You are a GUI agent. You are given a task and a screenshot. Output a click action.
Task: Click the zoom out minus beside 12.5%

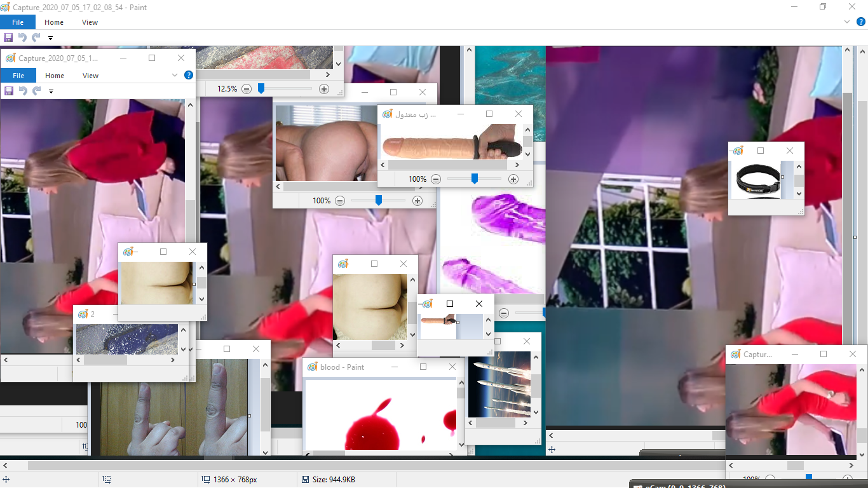[x=247, y=89]
